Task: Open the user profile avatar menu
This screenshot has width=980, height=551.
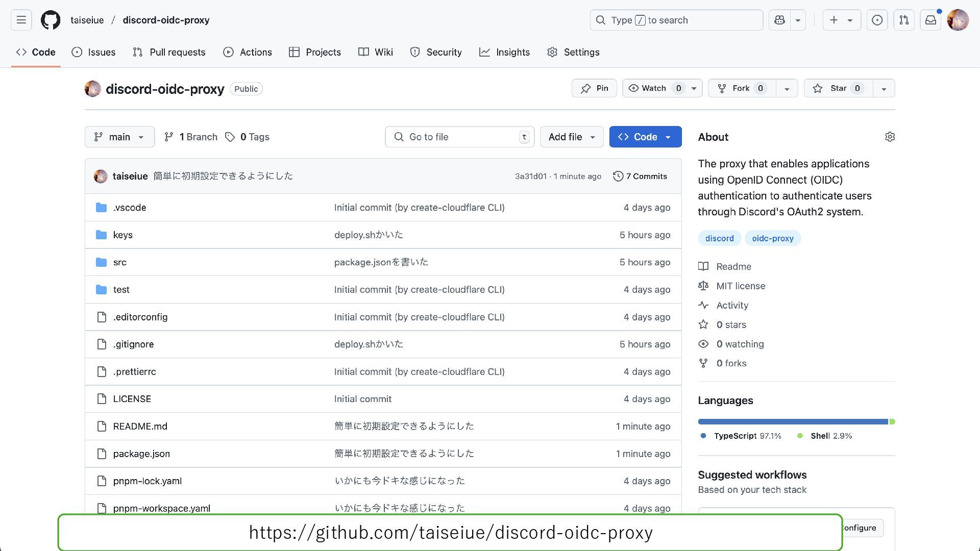Action: pyautogui.click(x=958, y=20)
